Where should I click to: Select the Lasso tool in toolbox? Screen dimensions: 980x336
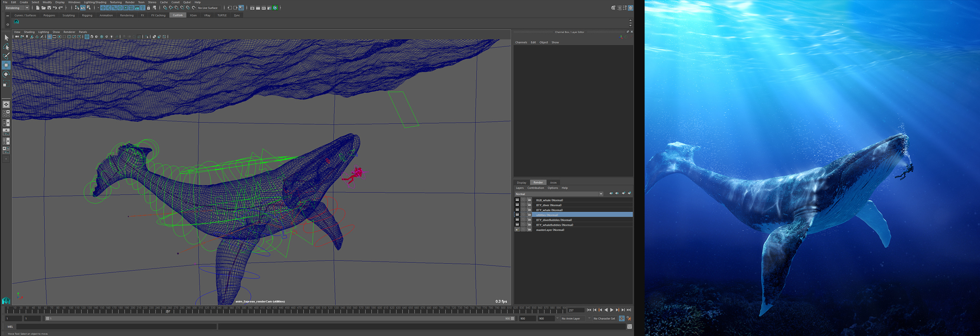tap(6, 47)
